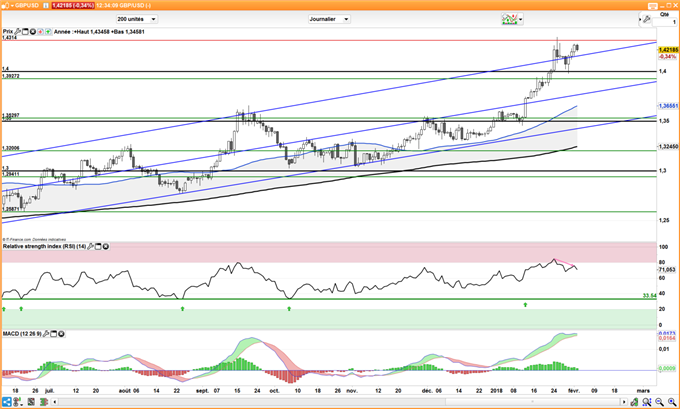This screenshot has width=680, height=409.
Task: Click the indicators chart icon in top toolbar
Action: (510, 19)
